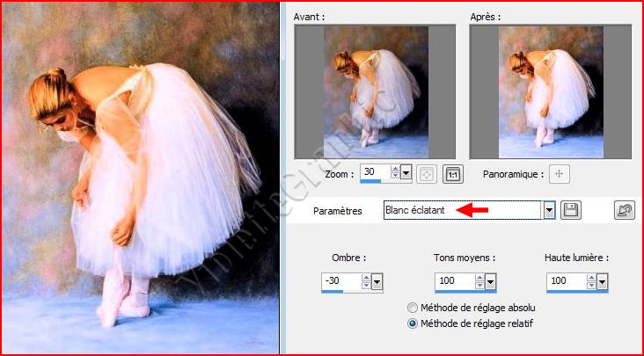This screenshot has height=356, width=644.
Task: Click the Tons moyens value field
Action: [454, 281]
